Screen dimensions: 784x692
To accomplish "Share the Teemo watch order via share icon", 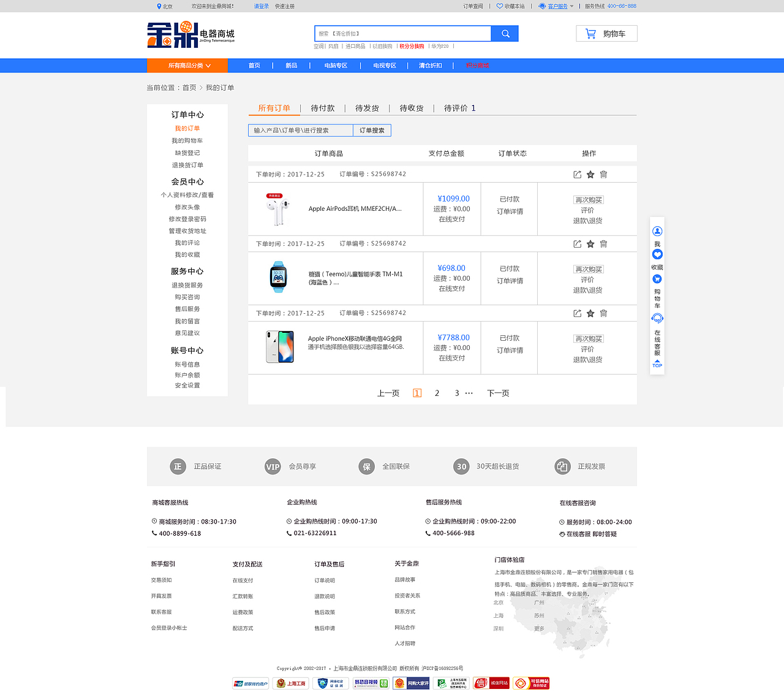I will click(577, 244).
